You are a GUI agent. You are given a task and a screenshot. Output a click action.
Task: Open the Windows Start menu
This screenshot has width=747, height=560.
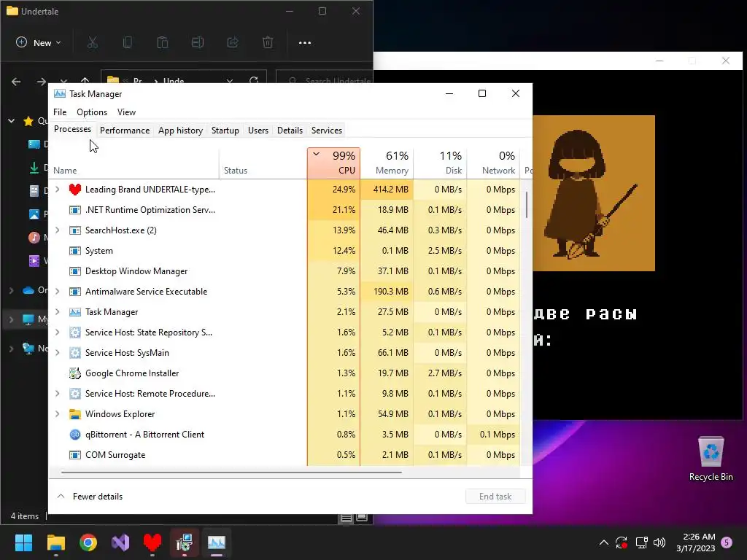coord(23,542)
